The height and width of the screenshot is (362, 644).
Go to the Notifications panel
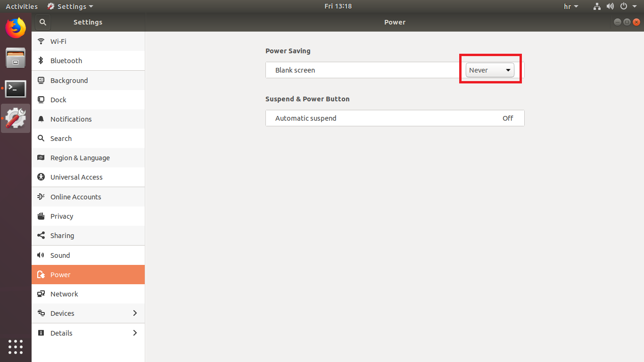[x=88, y=119]
